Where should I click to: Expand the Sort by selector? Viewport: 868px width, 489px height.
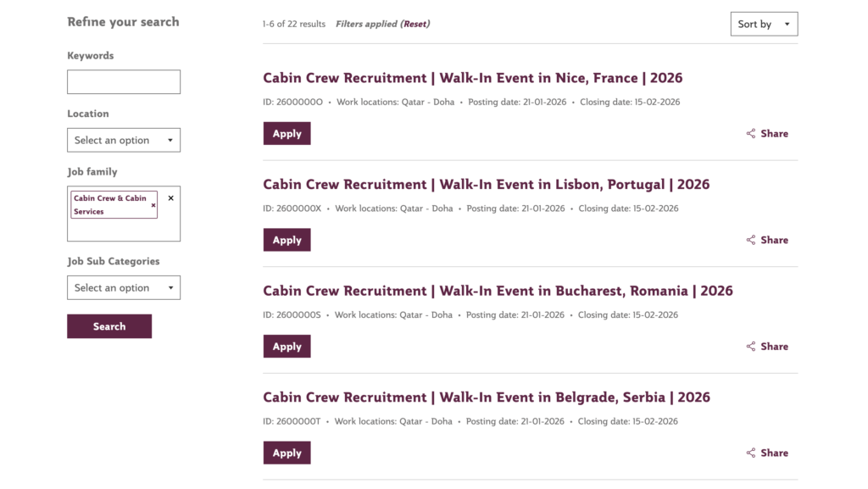tap(764, 24)
